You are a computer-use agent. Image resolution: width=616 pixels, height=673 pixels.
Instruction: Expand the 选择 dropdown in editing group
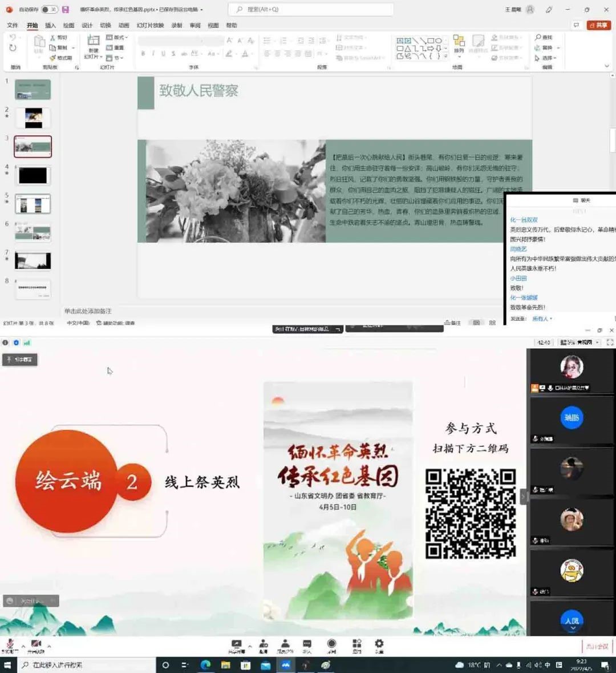click(549, 58)
